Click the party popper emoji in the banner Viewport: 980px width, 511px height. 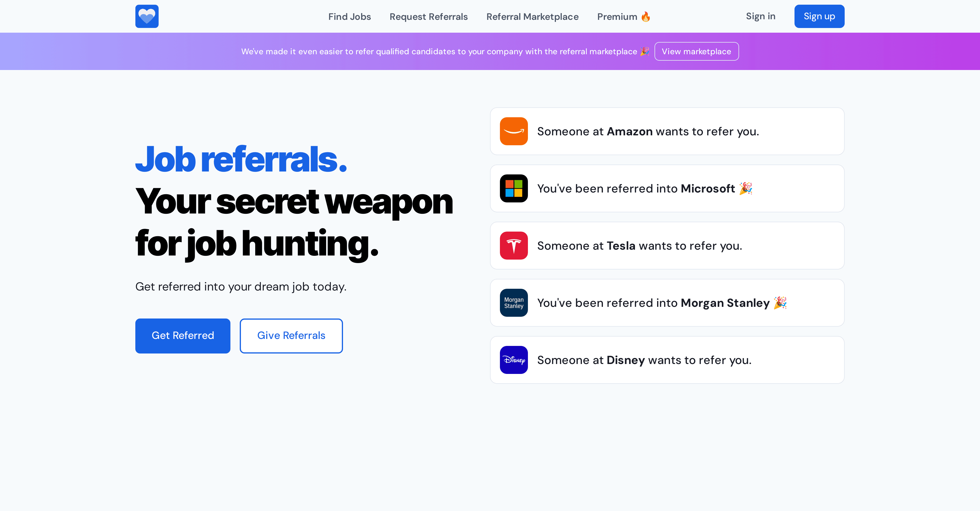point(645,51)
